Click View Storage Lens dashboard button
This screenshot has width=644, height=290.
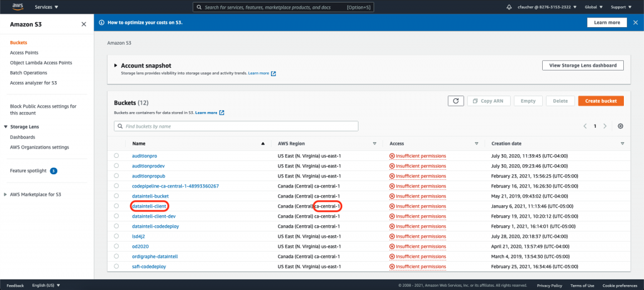(x=583, y=65)
